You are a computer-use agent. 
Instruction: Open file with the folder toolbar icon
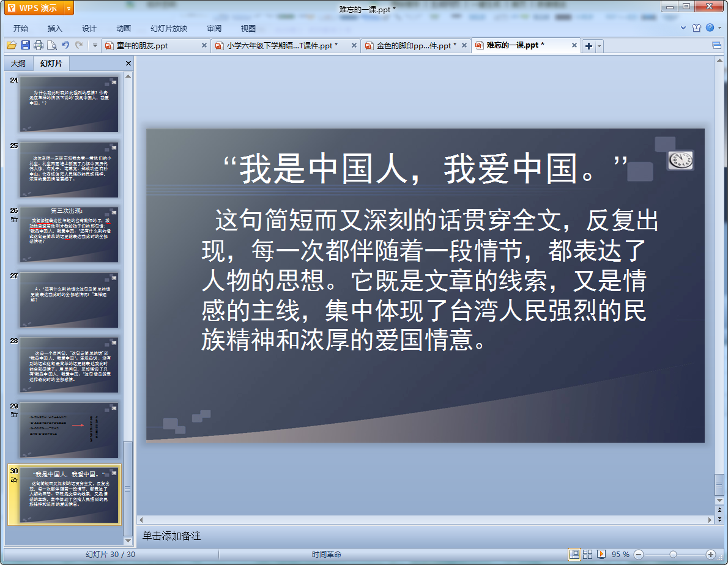(x=12, y=45)
